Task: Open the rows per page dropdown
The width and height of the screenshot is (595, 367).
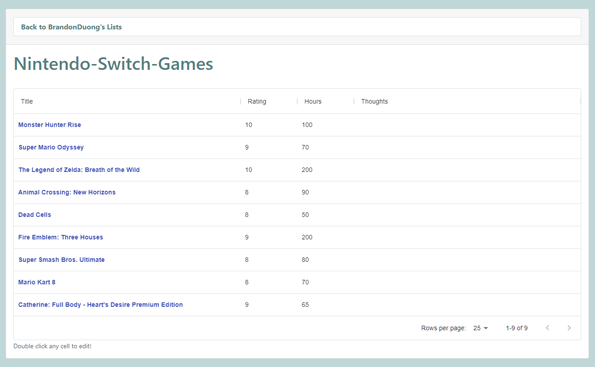Action: [480, 328]
